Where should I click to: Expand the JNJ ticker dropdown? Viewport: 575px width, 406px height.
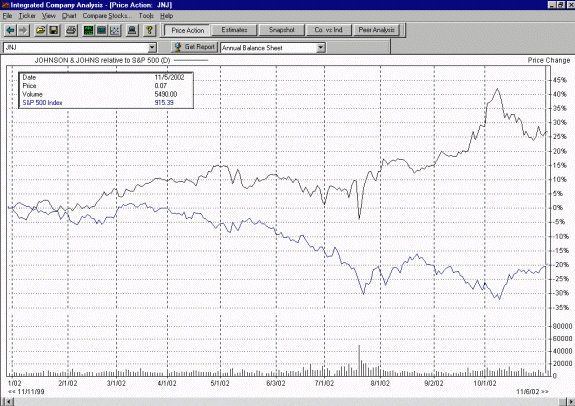coord(152,48)
